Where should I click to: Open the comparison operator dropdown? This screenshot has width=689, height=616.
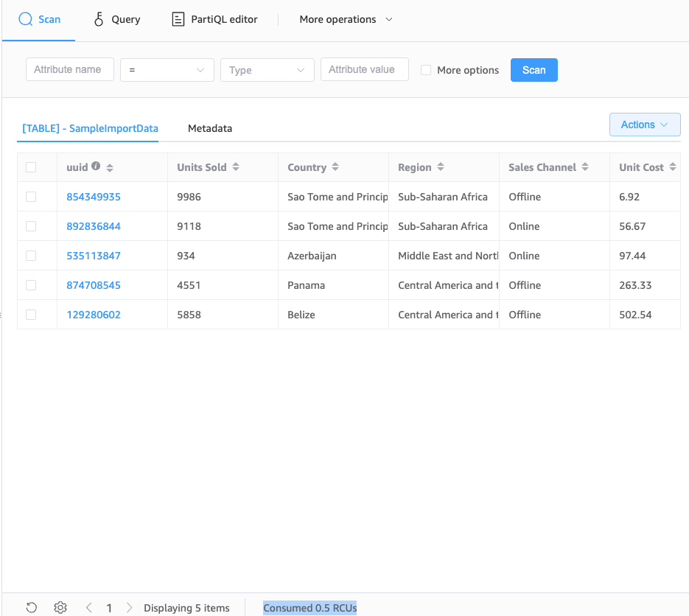(167, 70)
